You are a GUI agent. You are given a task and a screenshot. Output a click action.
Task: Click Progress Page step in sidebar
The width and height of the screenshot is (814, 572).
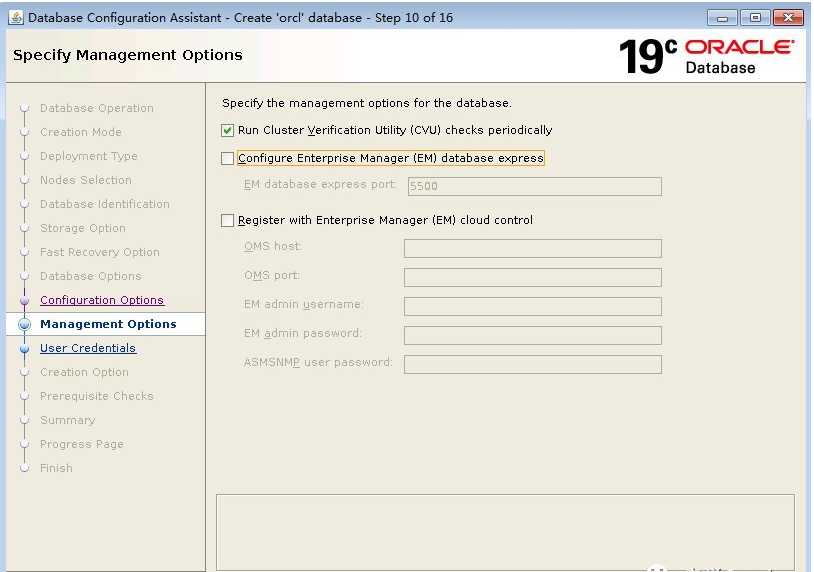[82, 444]
